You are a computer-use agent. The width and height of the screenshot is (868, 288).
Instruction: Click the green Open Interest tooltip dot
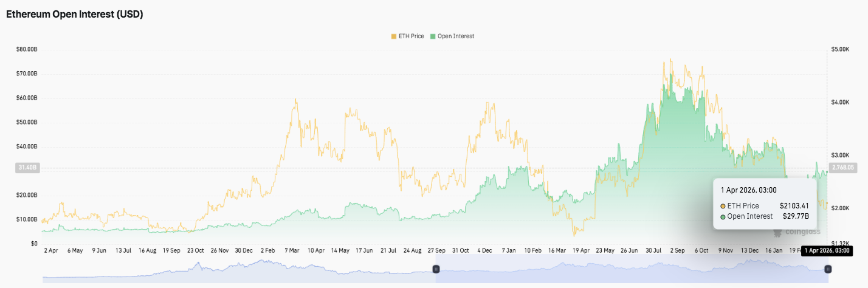723,216
